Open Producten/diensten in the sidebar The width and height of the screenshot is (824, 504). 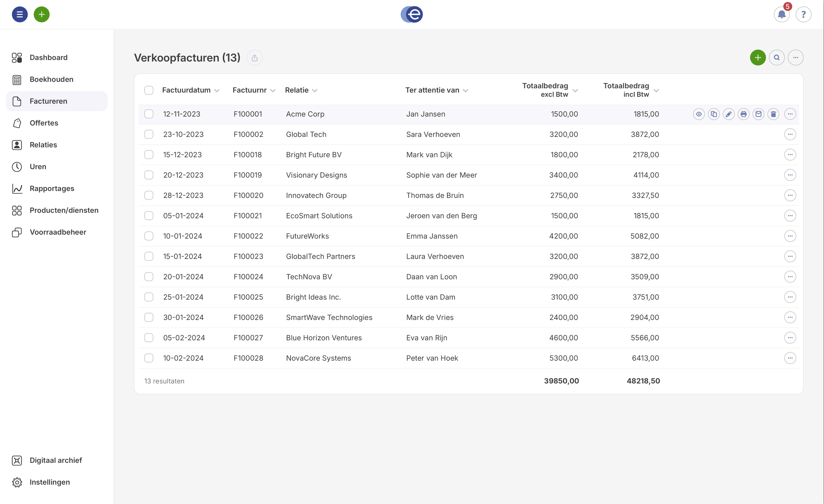[x=57, y=210]
